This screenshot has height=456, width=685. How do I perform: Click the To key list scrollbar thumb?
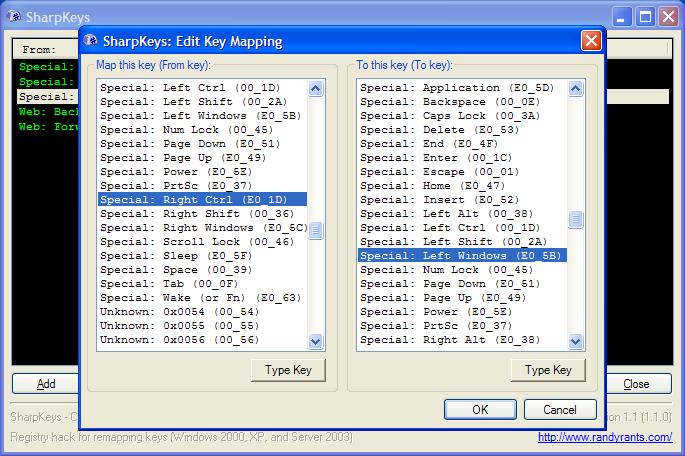coord(576,220)
